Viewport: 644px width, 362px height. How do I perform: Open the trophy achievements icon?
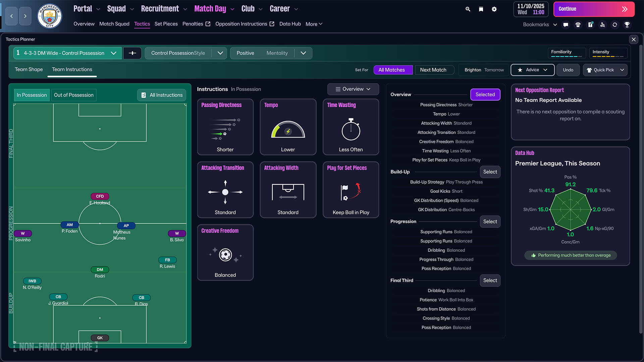click(x=627, y=24)
